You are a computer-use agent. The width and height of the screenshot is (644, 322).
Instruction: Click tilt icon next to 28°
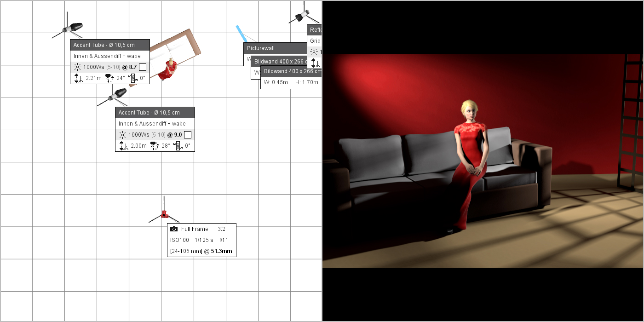[155, 146]
